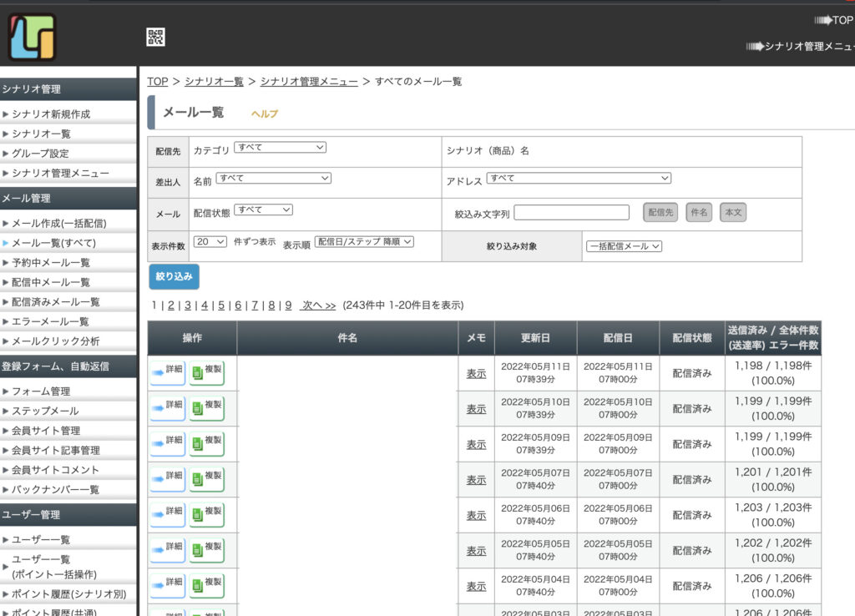Click the app logo in top-left corner
Screen dimensions: 855x616
coord(32,37)
